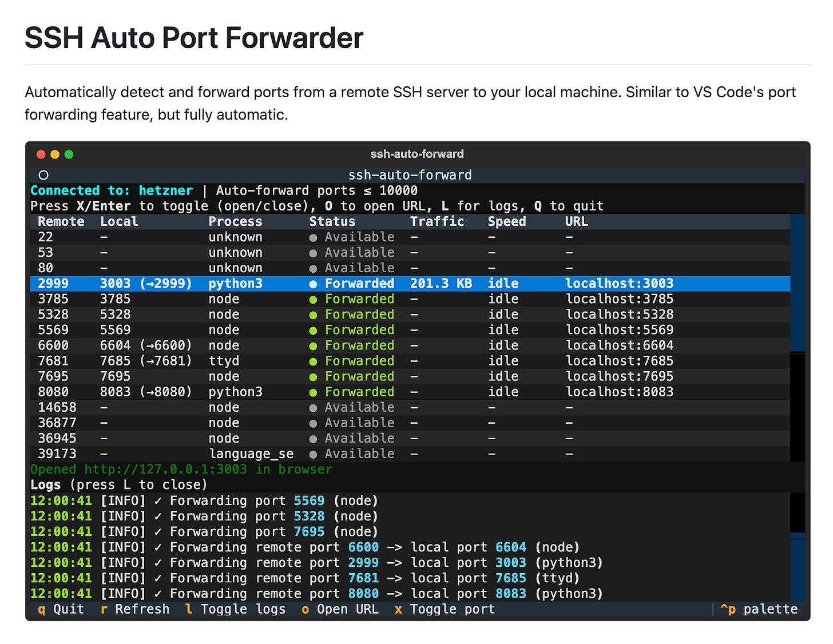Click the gray Available dot for port 22
This screenshot has width=833, height=644.
[x=313, y=238]
